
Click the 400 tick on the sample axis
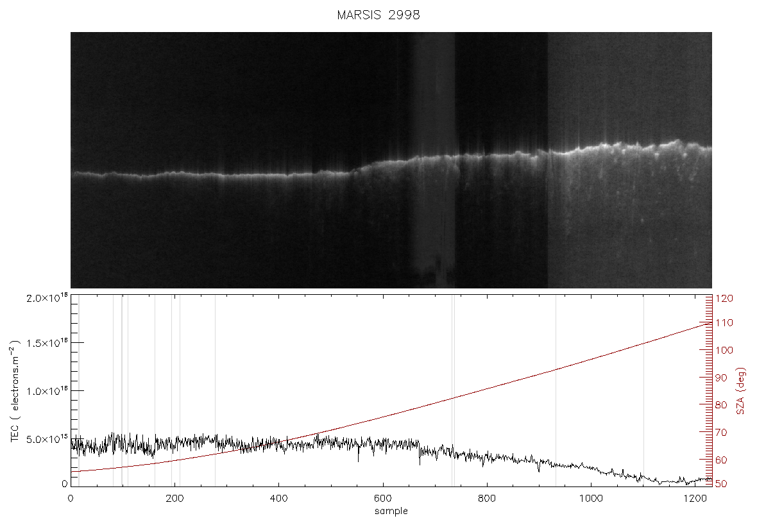click(x=278, y=499)
